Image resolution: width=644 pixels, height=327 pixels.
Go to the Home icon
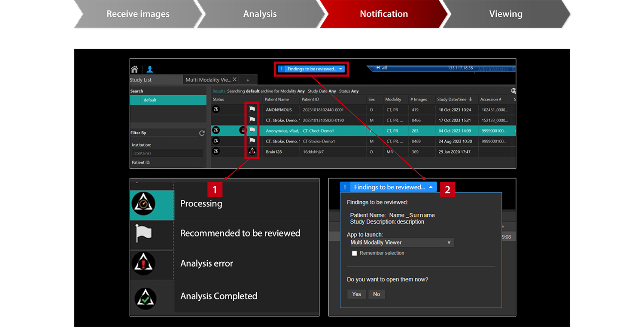[x=134, y=69]
